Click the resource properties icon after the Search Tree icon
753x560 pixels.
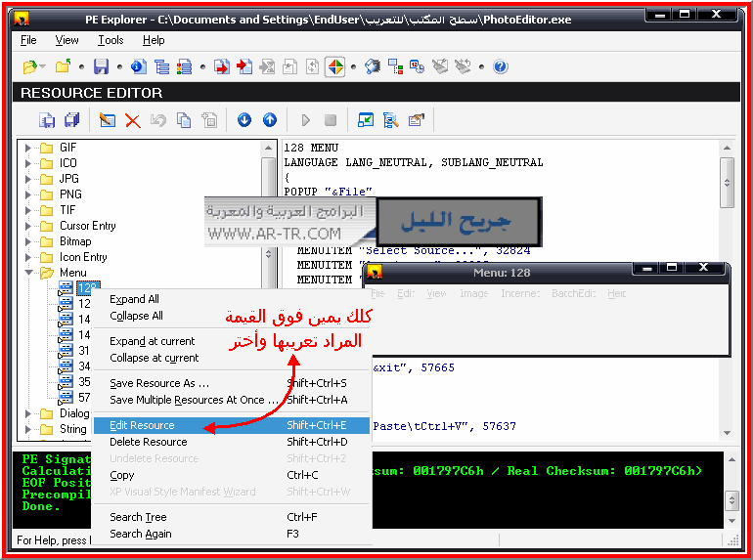(417, 120)
